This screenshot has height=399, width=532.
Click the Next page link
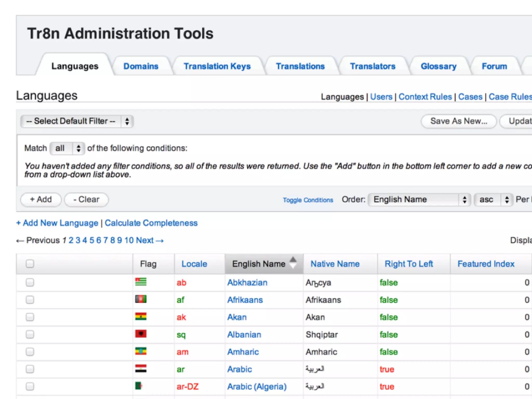click(x=150, y=240)
